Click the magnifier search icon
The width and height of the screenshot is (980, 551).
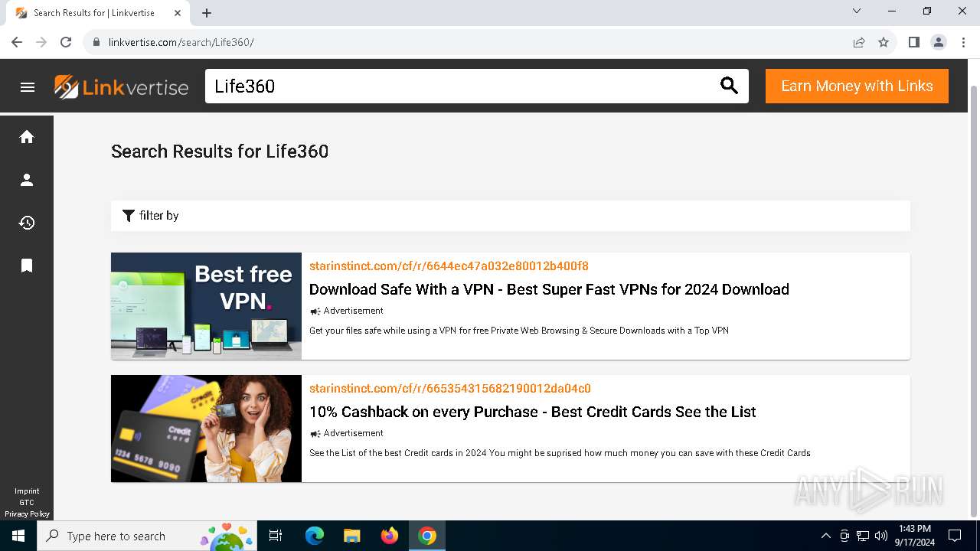click(730, 86)
